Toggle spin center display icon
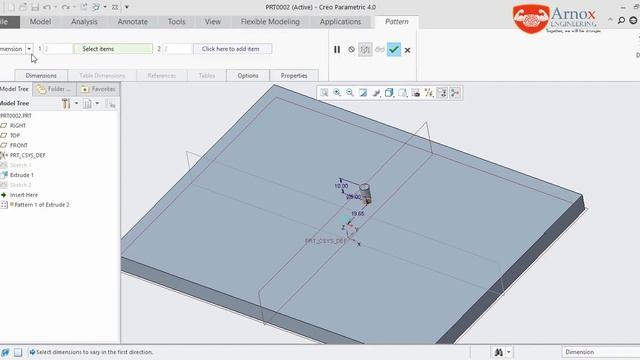 (455, 93)
